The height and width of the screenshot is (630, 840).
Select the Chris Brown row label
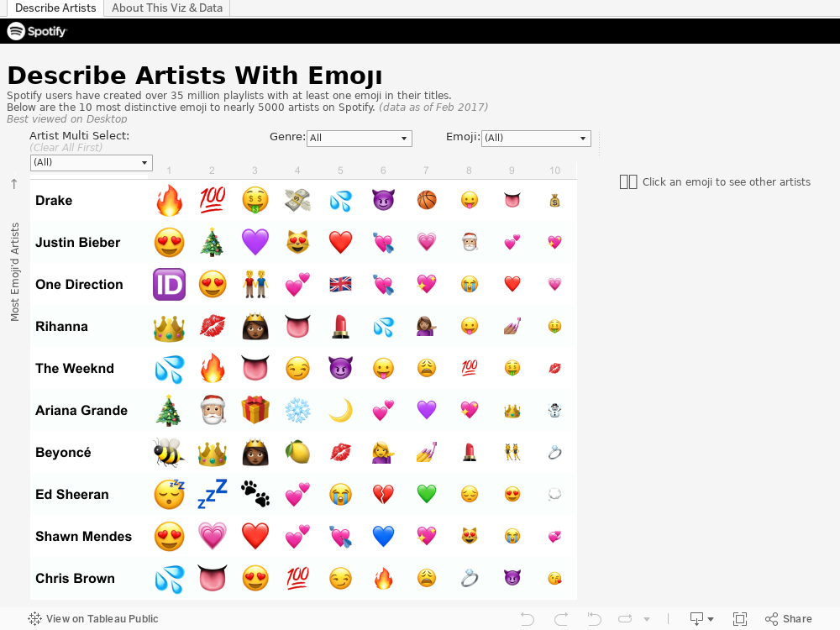pyautogui.click(x=75, y=578)
